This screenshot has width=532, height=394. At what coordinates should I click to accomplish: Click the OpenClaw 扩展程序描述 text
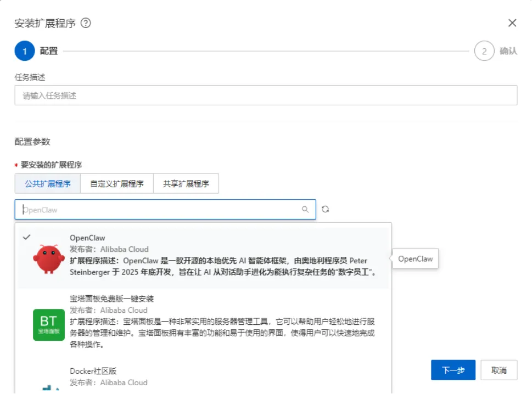point(222,266)
